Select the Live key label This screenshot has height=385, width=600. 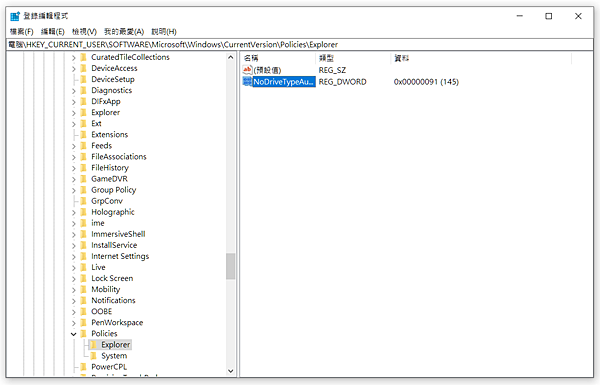pos(98,268)
